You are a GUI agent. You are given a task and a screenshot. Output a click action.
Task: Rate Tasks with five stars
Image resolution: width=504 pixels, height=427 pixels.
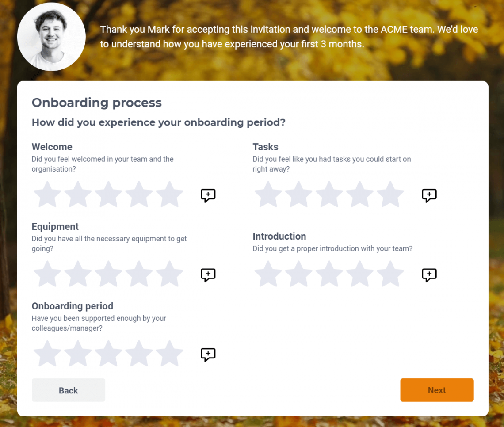click(390, 195)
